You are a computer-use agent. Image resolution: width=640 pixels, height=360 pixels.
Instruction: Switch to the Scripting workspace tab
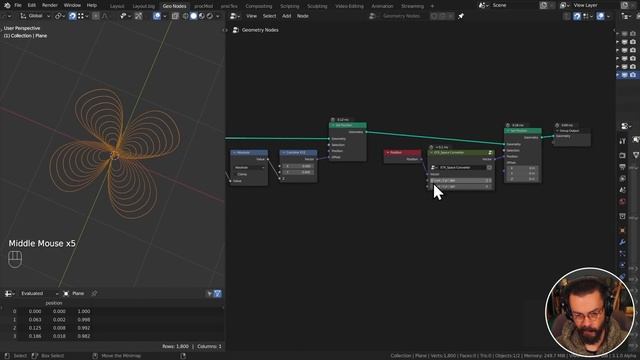(x=289, y=6)
